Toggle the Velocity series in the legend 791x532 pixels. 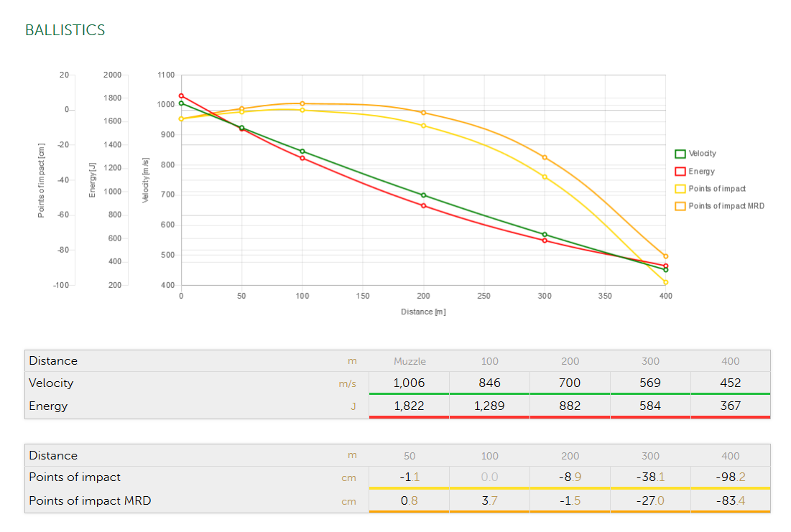702,154
